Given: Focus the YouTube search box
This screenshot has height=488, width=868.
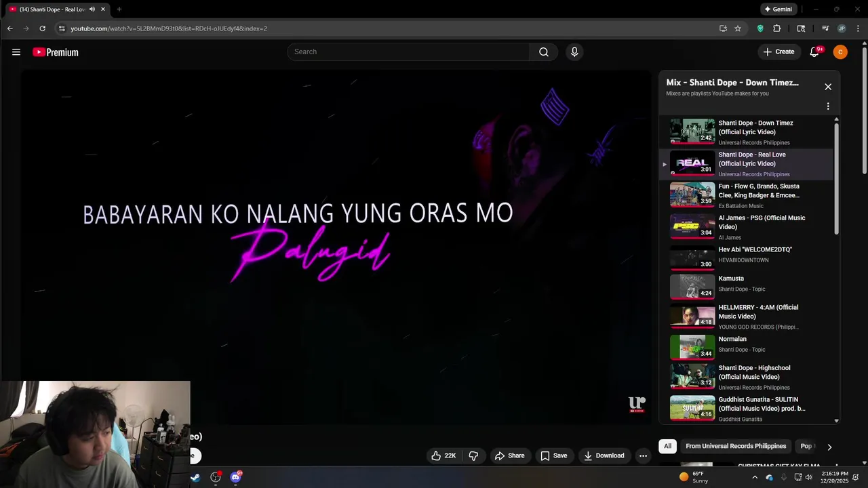Looking at the screenshot, I should coord(408,52).
